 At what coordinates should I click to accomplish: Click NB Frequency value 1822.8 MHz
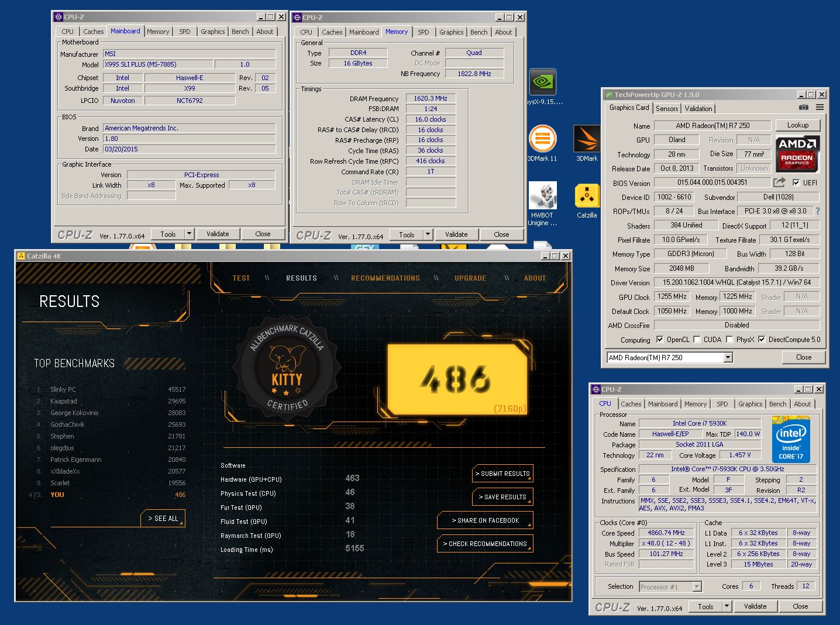[474, 74]
